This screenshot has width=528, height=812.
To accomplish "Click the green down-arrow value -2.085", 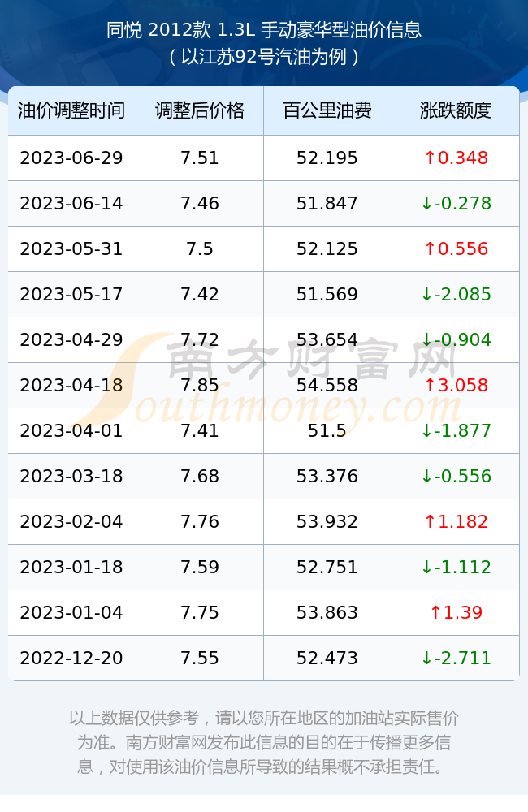I will click(456, 295).
